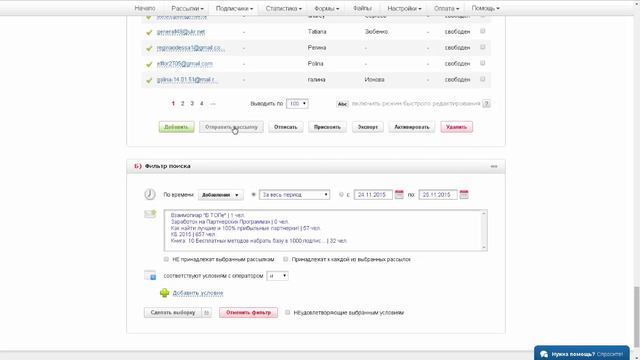Tick the checkbox in the галина Ионова row
The image size is (640, 360).
[x=482, y=79]
